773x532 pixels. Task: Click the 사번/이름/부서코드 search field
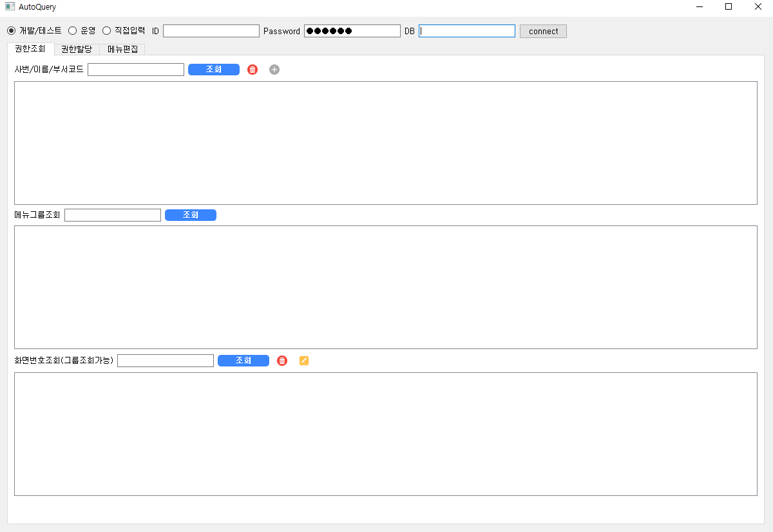point(136,70)
